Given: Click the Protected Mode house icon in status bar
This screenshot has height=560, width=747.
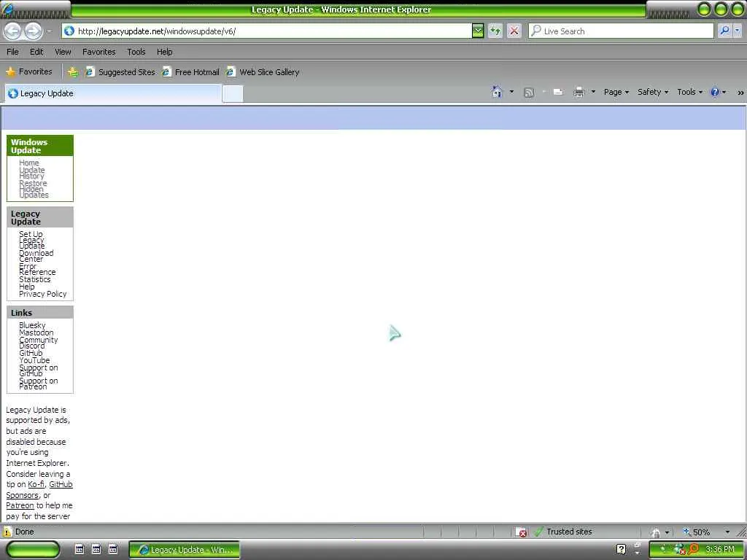Looking at the screenshot, I should (x=656, y=532).
